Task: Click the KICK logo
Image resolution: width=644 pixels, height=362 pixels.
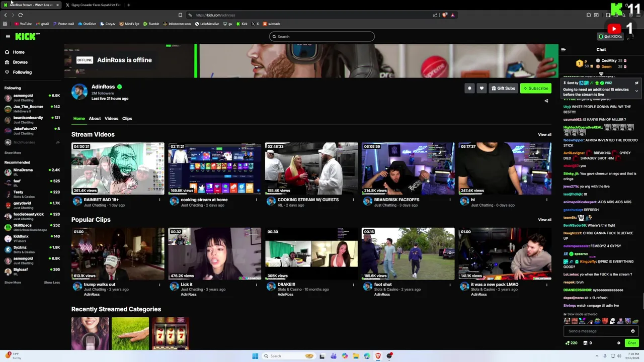Action: click(27, 36)
